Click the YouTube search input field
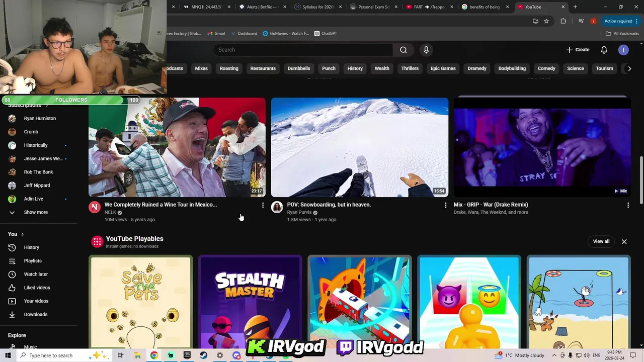Viewport: 644px width, 362px height. point(303,50)
